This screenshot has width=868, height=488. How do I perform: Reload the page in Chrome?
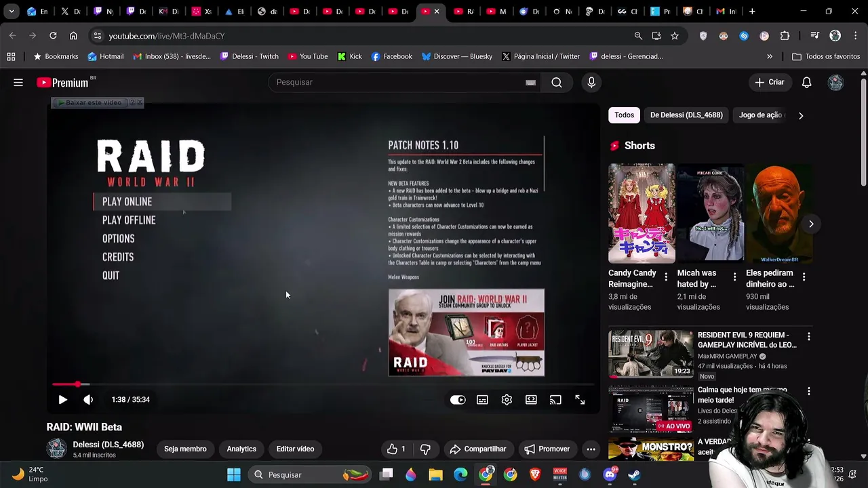(53, 35)
